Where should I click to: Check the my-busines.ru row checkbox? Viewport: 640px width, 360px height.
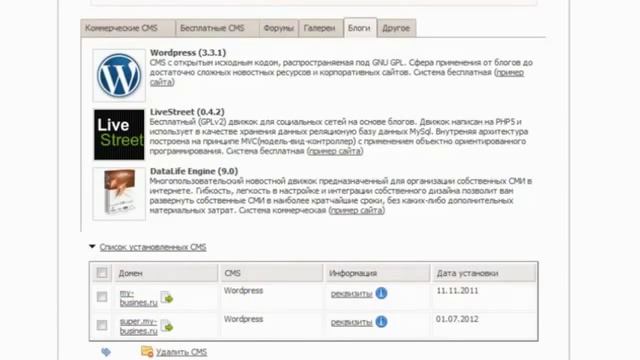tap(102, 297)
